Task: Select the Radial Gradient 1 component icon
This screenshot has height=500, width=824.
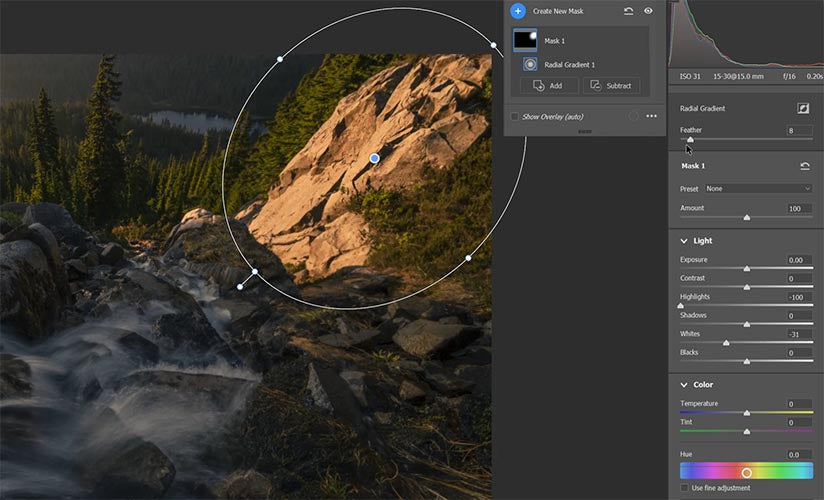Action: tap(530, 64)
